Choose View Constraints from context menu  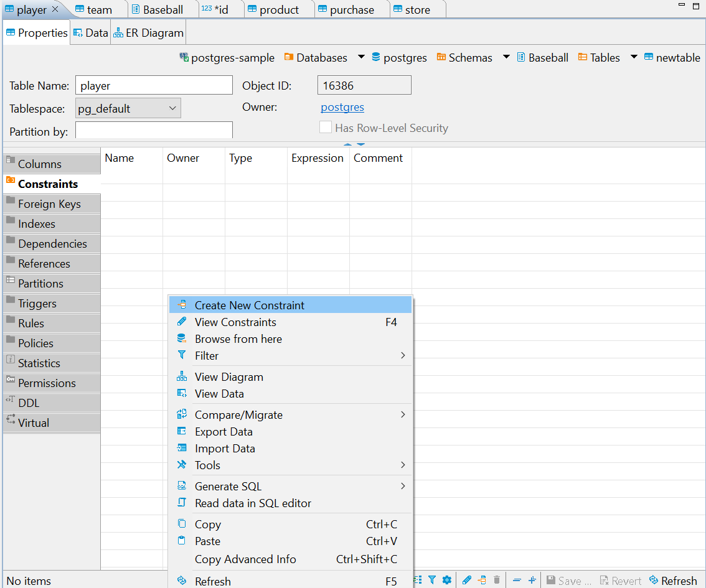click(290, 322)
